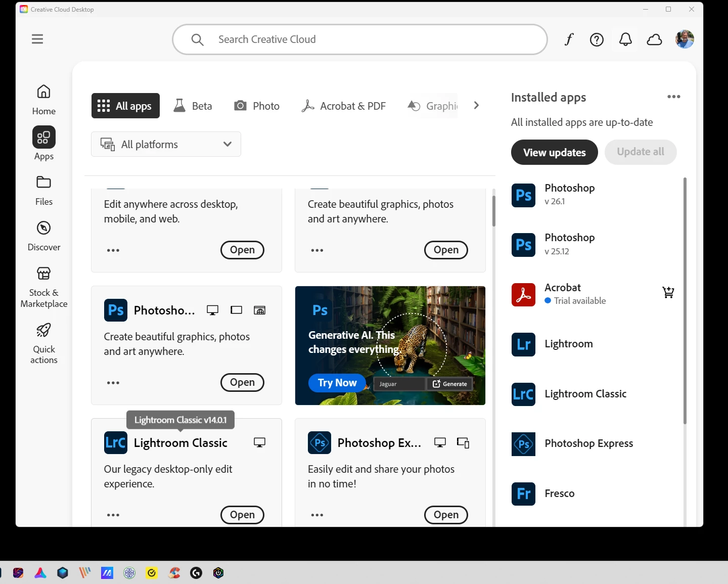Image resolution: width=728 pixels, height=584 pixels.
Task: Click the desktop platform icon on Lightroom Classic card
Action: point(259,442)
